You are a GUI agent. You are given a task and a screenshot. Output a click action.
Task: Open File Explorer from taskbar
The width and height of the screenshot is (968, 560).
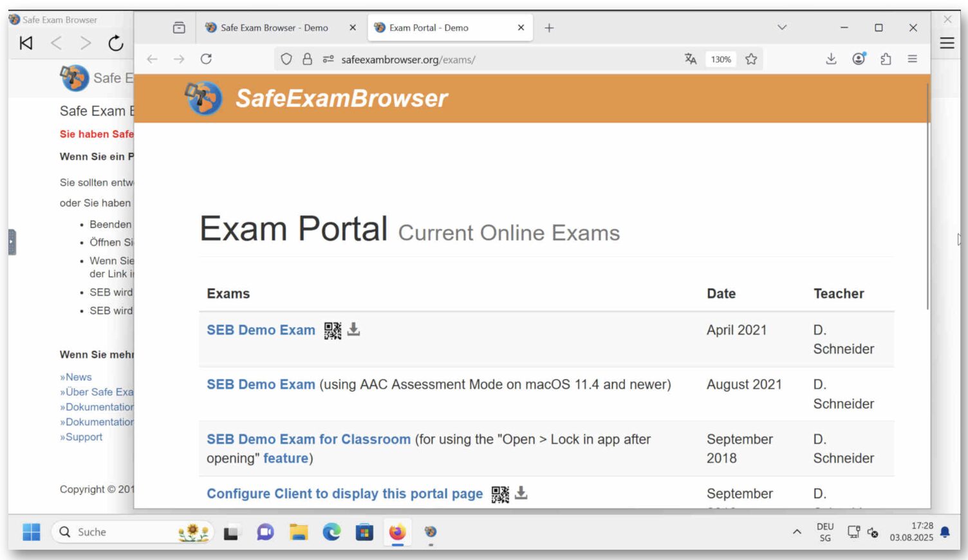tap(299, 532)
